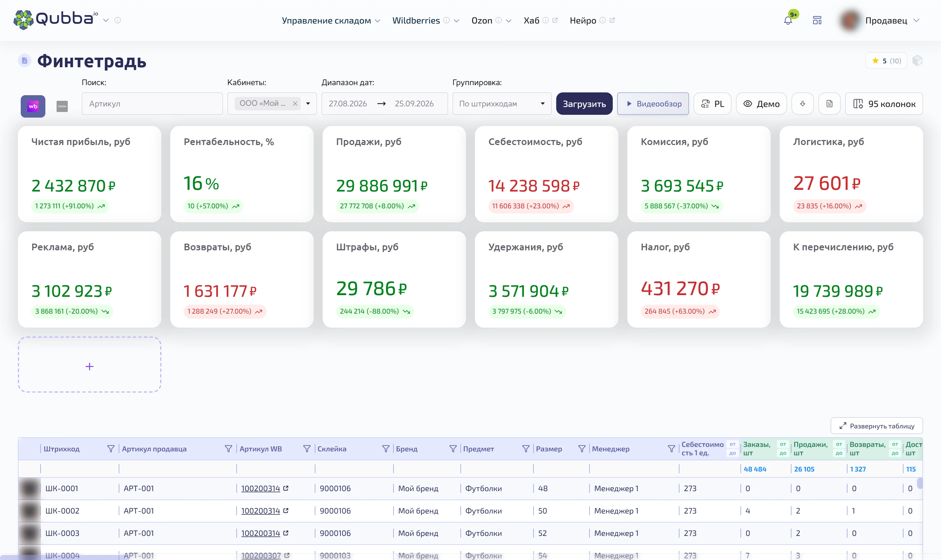941x560 pixels.
Task: Click the Загрузить button
Action: pyautogui.click(x=584, y=104)
